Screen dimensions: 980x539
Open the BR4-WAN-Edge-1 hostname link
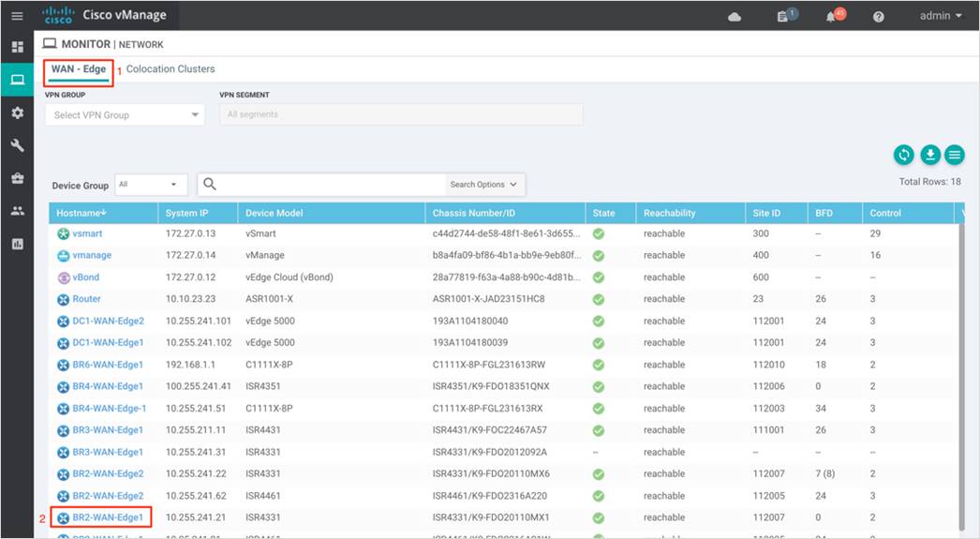(x=110, y=409)
